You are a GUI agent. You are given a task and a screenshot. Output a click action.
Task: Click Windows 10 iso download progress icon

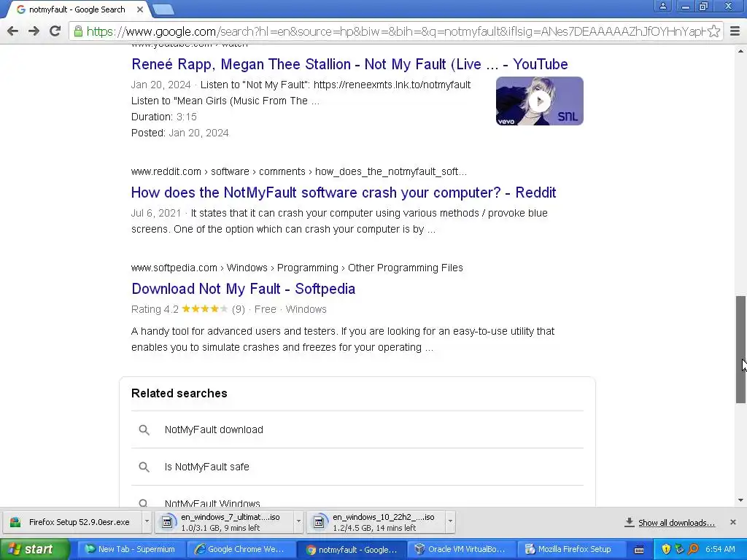[x=319, y=522]
